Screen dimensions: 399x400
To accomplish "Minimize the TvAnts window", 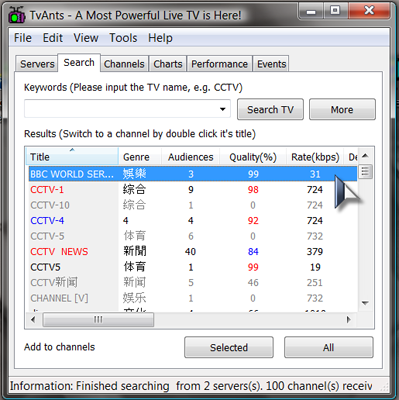I will (311, 11).
